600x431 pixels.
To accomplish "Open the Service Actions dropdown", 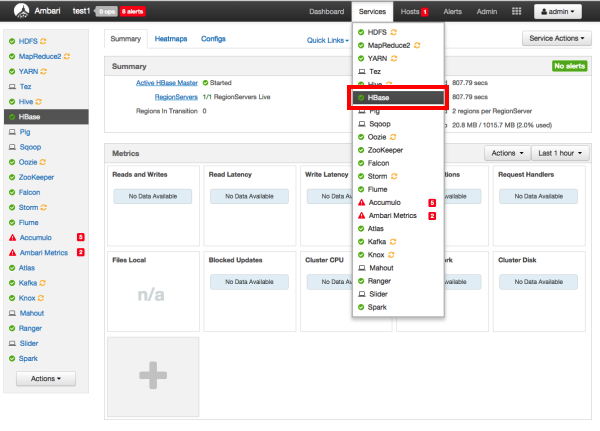I will click(557, 38).
